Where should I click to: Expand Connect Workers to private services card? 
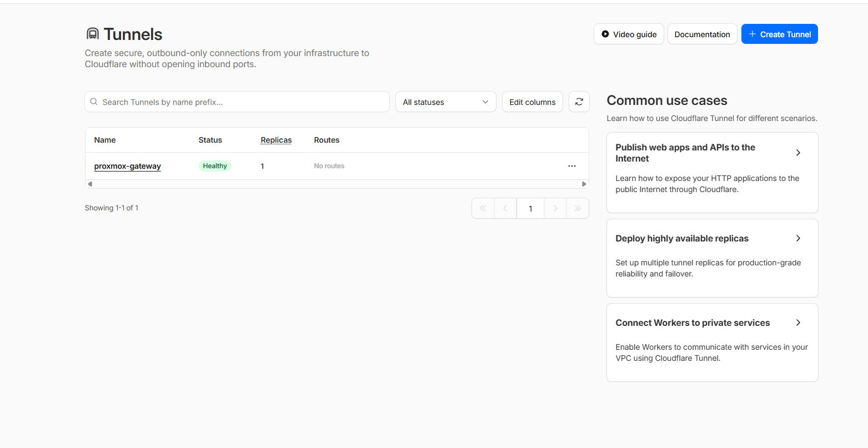pyautogui.click(x=713, y=343)
